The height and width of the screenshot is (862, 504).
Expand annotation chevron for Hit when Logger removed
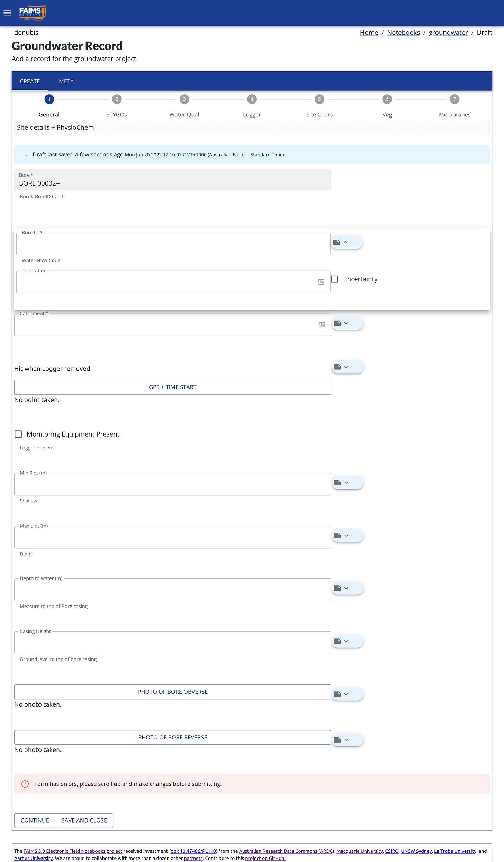click(x=346, y=367)
